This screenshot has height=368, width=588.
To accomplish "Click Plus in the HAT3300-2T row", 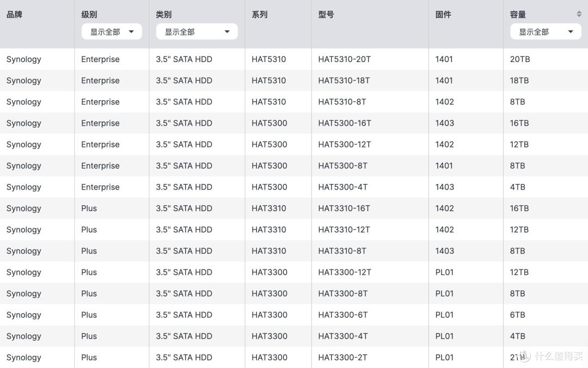I will 89,358.
